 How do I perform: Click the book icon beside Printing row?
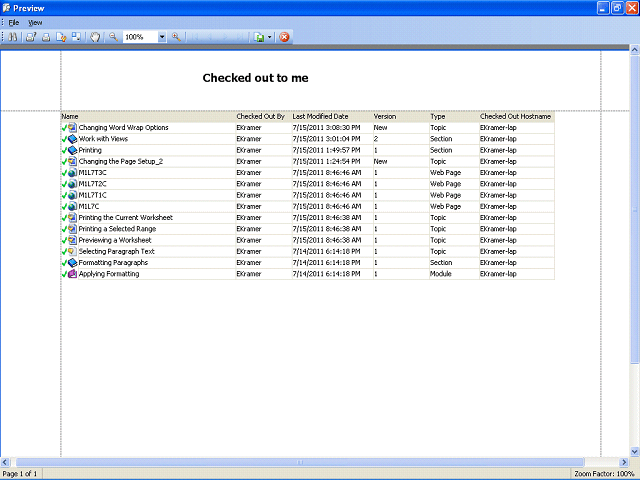tap(72, 150)
